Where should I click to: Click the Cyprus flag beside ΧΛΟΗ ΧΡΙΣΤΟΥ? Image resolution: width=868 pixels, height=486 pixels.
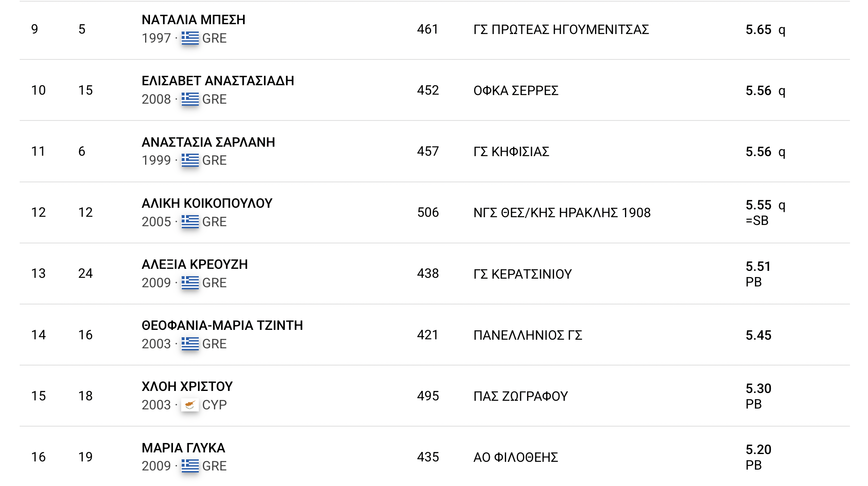190,405
